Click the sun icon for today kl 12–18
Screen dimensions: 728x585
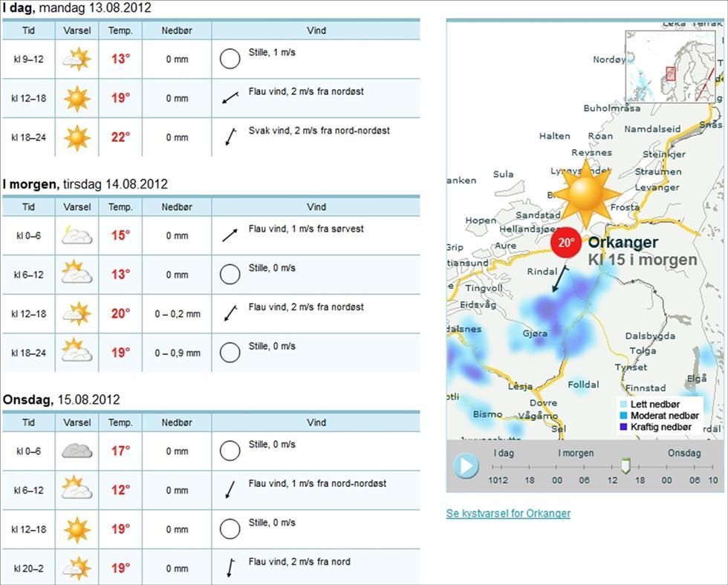tap(77, 98)
